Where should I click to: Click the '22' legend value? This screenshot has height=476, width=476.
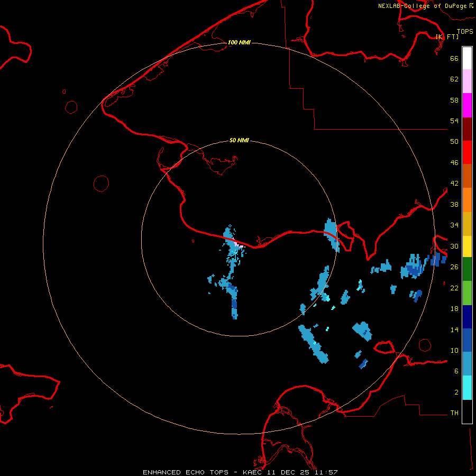tap(454, 288)
